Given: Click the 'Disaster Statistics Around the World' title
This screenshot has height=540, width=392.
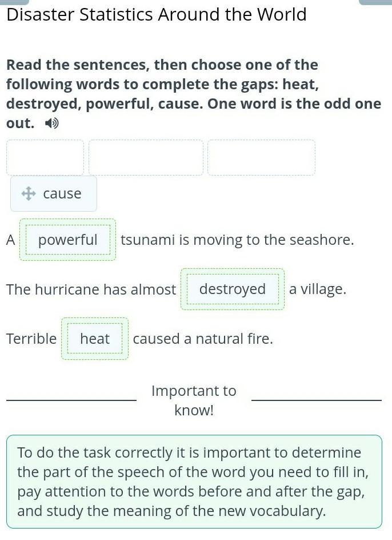Looking at the screenshot, I should point(157,15).
